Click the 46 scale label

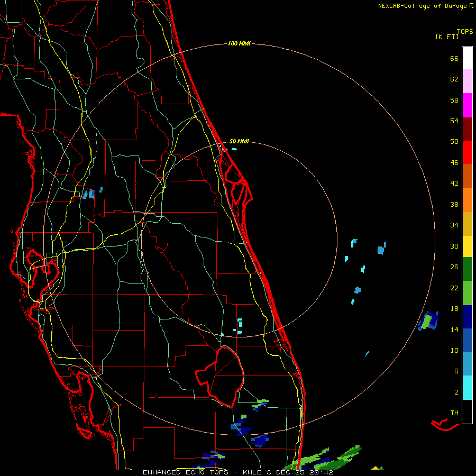click(x=454, y=163)
